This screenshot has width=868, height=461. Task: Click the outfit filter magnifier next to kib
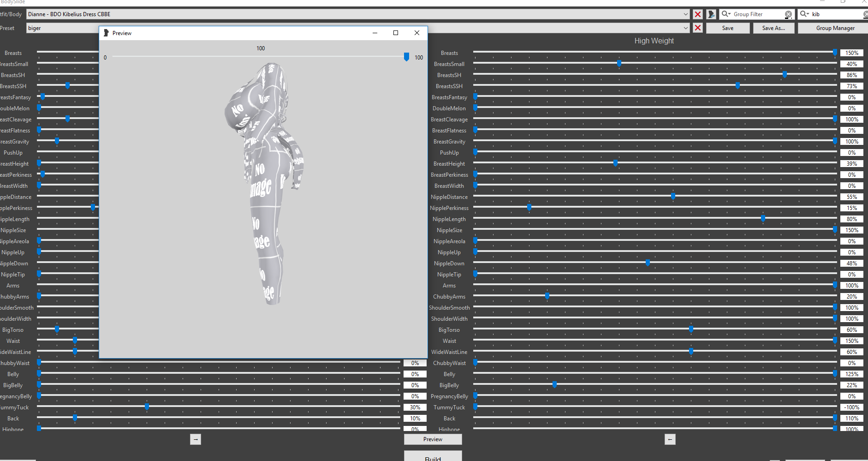coord(805,14)
